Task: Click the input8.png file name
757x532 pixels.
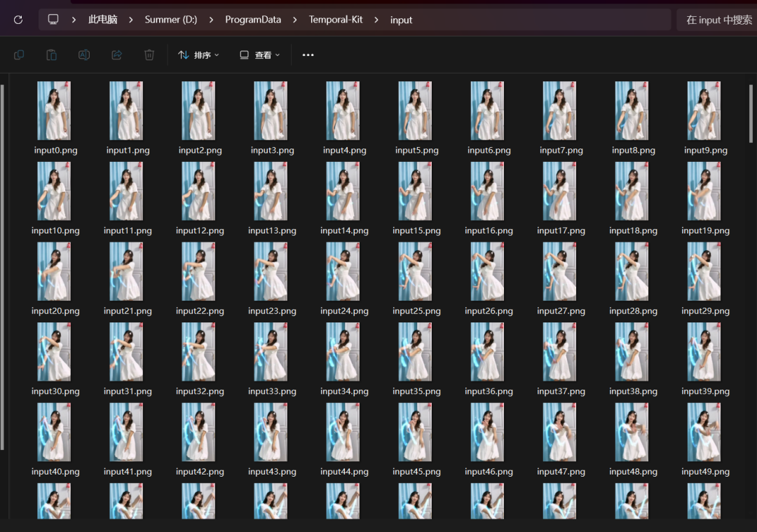Action: coord(634,150)
